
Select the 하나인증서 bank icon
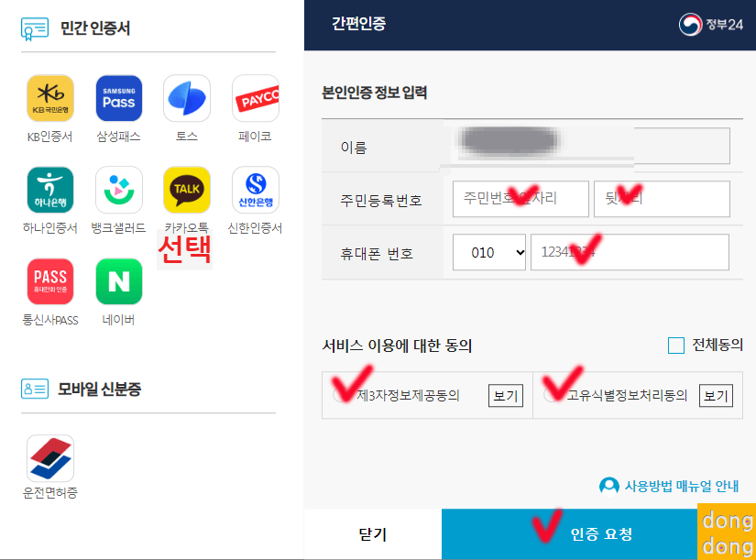click(x=50, y=190)
